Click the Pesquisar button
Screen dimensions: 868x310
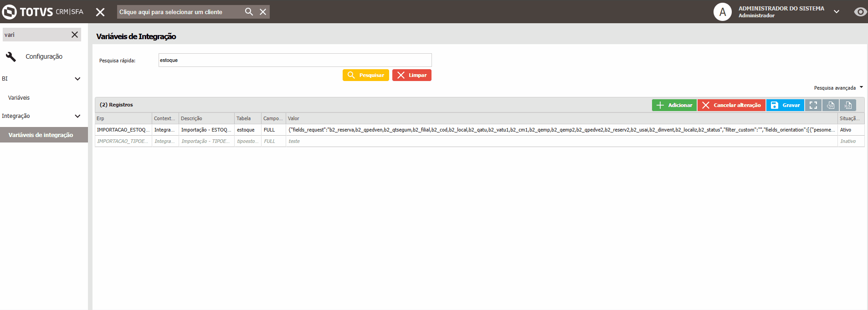(365, 75)
